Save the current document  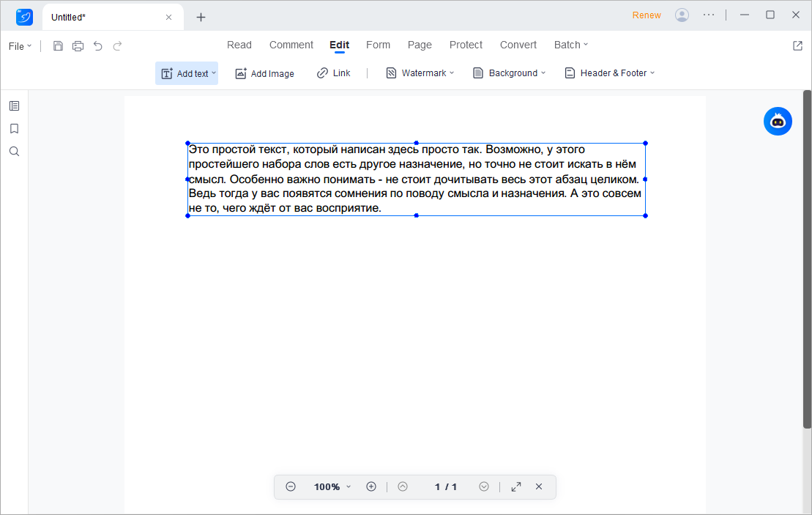[x=58, y=45]
